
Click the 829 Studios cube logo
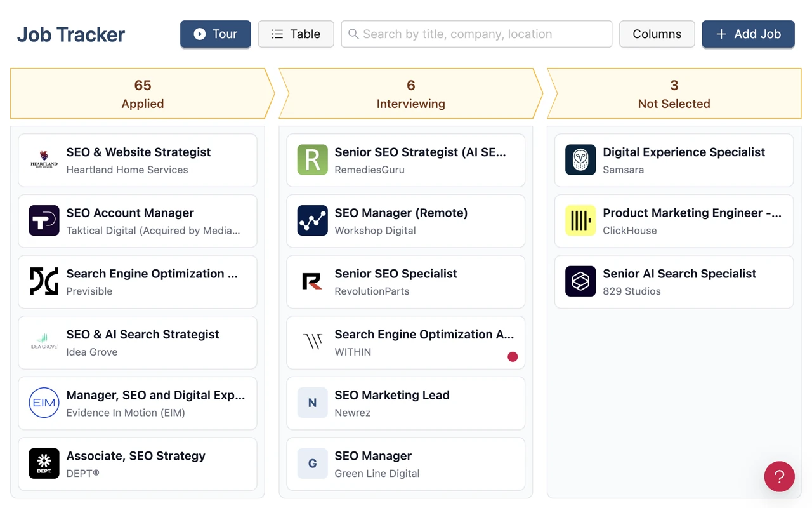[x=580, y=281]
